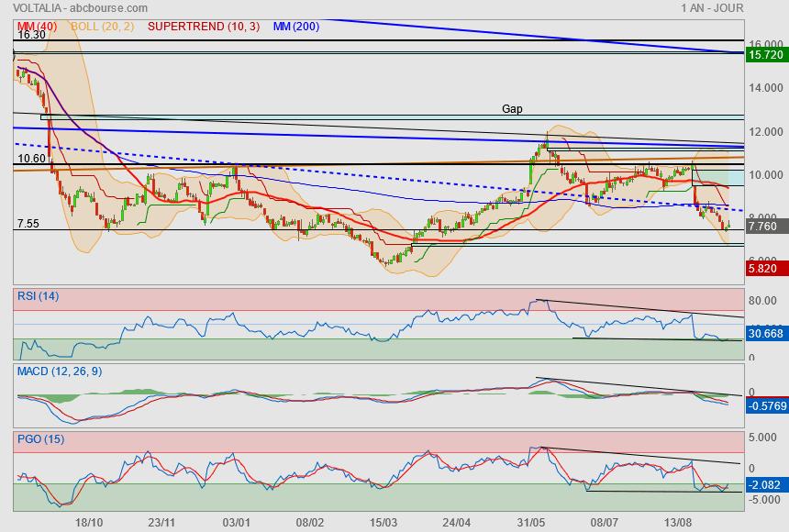Select the 13/08 date axis label
The height and width of the screenshot is (532, 789).
click(678, 523)
